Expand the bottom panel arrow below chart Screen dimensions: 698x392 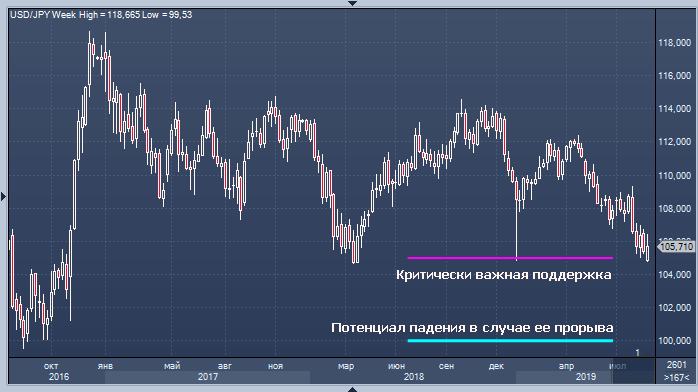(352, 389)
